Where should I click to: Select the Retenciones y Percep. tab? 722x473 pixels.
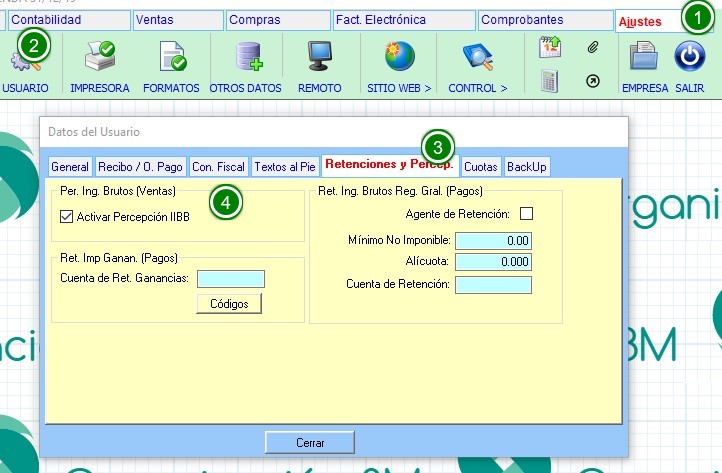(x=390, y=165)
